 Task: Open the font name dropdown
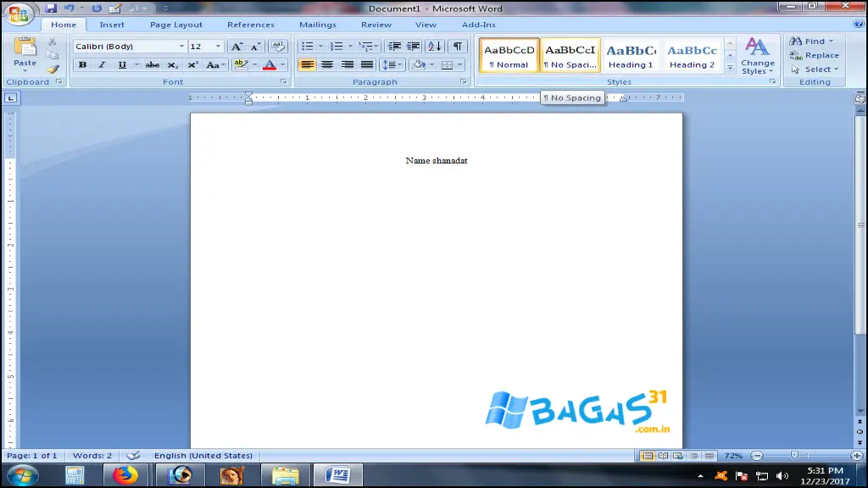pyautogui.click(x=182, y=47)
